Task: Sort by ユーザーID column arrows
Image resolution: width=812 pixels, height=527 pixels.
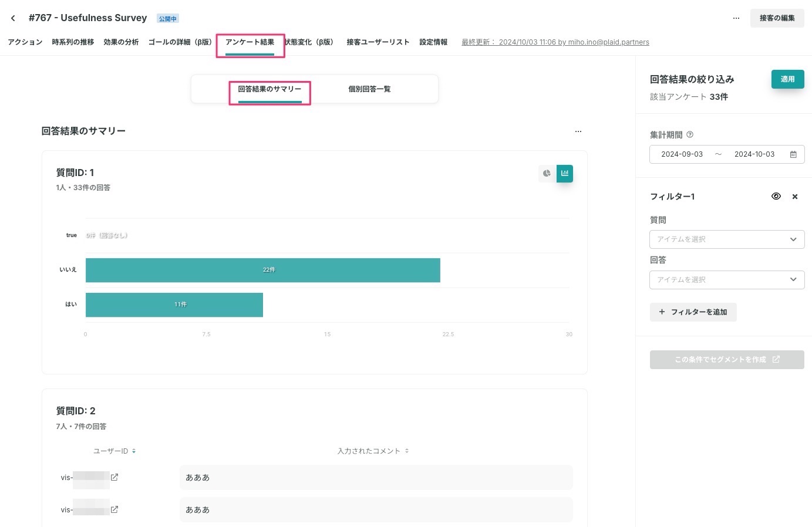Action: 134,451
